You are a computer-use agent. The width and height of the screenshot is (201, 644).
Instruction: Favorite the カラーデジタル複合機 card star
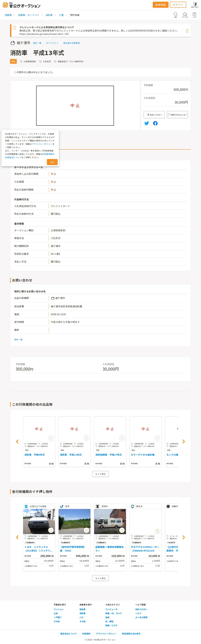(x=157, y=438)
